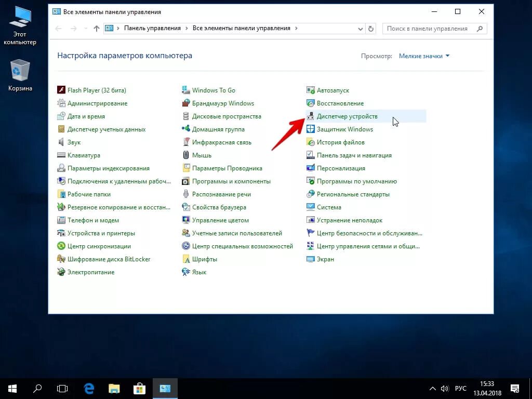Click the Панель управления breadcrumb segment
Viewport: 532px width, 399px height.
(x=152, y=28)
